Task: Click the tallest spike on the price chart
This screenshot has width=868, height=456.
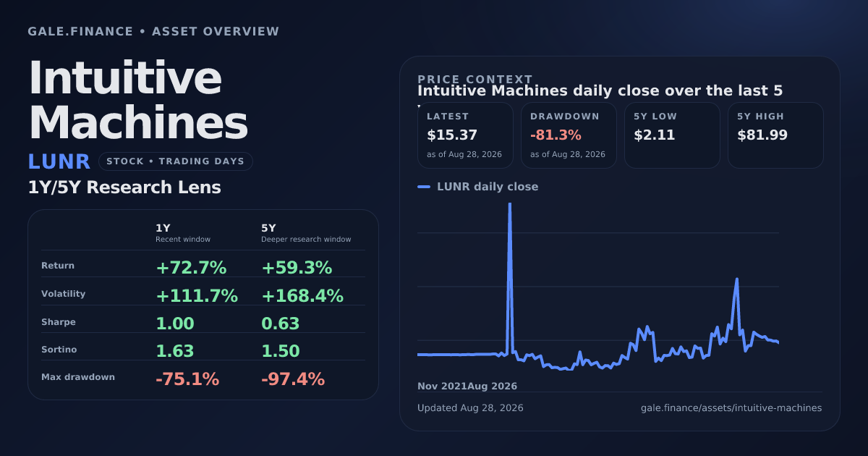Action: click(510, 206)
